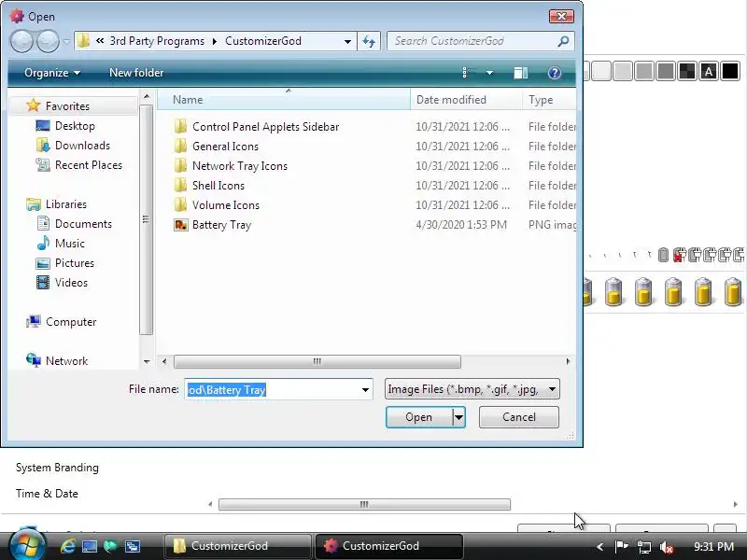Viewport: 747px width, 560px height.
Task: Open the Music library
Action: point(69,244)
